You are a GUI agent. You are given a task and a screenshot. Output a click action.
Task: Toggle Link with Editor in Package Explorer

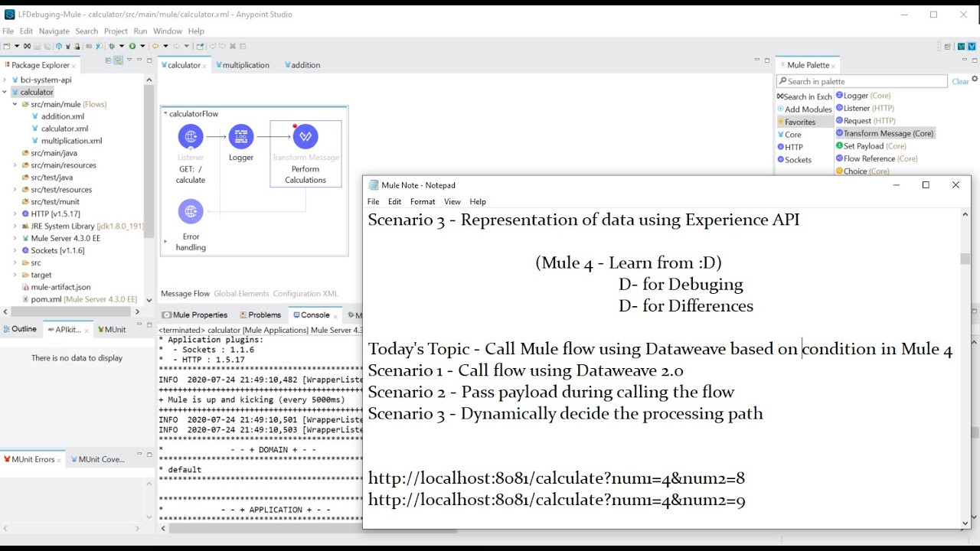[x=119, y=60]
